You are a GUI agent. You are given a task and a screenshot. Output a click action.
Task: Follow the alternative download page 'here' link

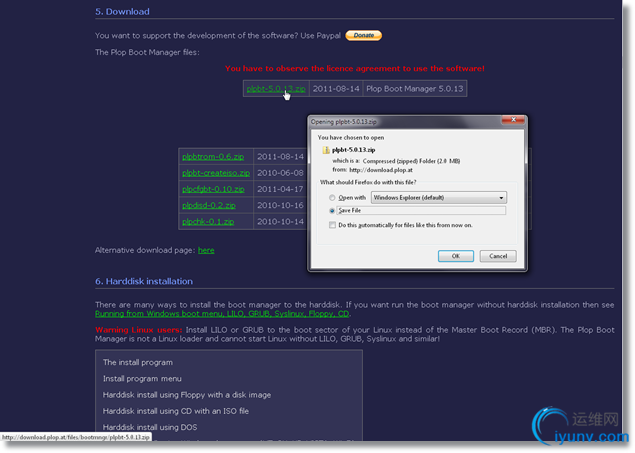point(206,250)
